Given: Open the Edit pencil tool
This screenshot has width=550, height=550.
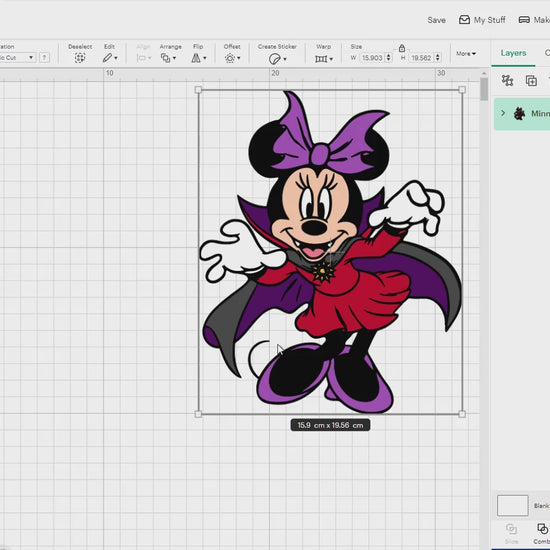Looking at the screenshot, I should pyautogui.click(x=107, y=58).
